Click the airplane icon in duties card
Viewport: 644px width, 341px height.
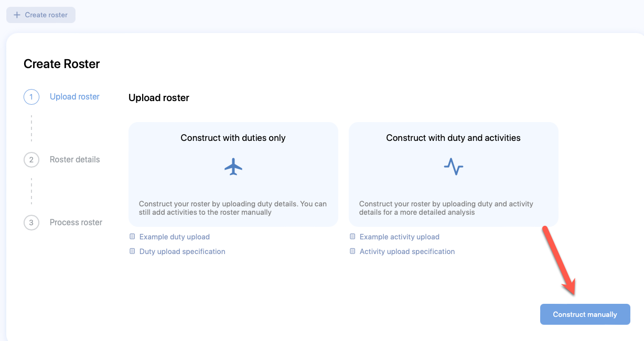(233, 167)
